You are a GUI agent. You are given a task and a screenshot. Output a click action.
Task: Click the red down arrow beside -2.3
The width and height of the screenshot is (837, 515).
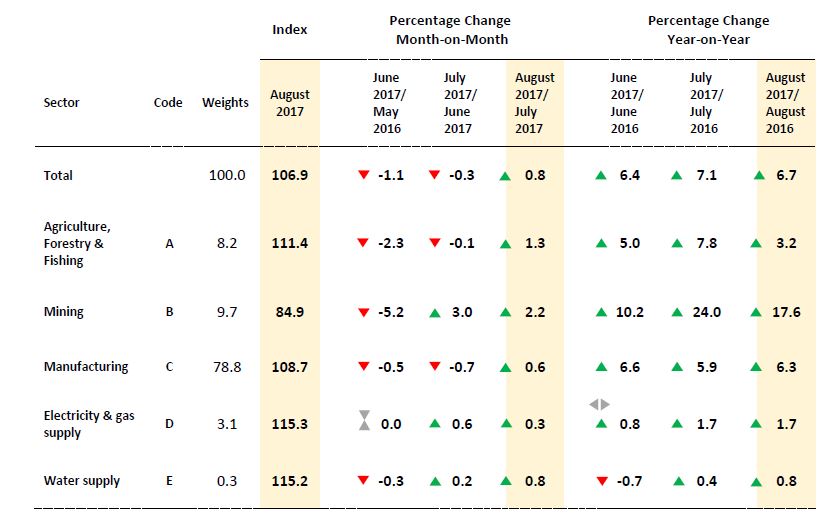tap(364, 243)
